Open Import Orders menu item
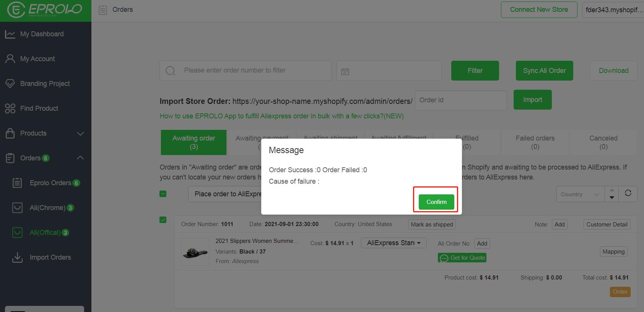 click(x=50, y=257)
